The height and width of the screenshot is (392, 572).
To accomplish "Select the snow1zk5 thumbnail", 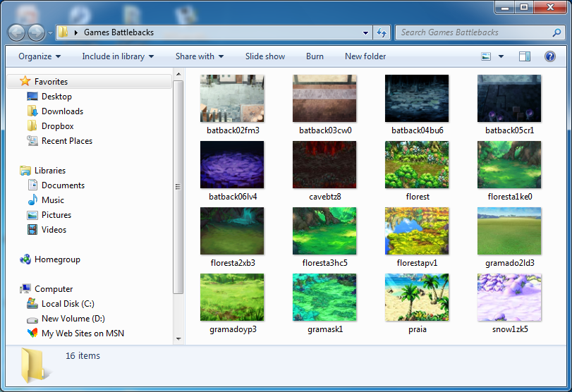I will click(x=509, y=298).
